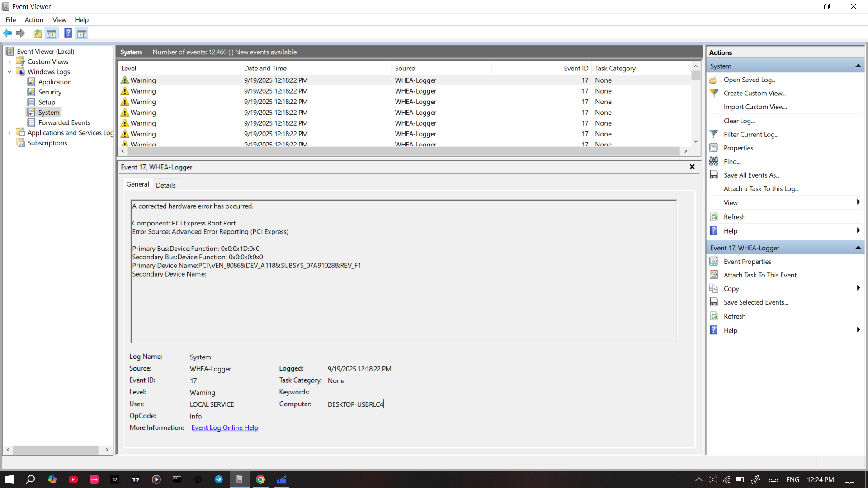Open the Event Log Online Help link
This screenshot has width=868, height=488.
(225, 428)
